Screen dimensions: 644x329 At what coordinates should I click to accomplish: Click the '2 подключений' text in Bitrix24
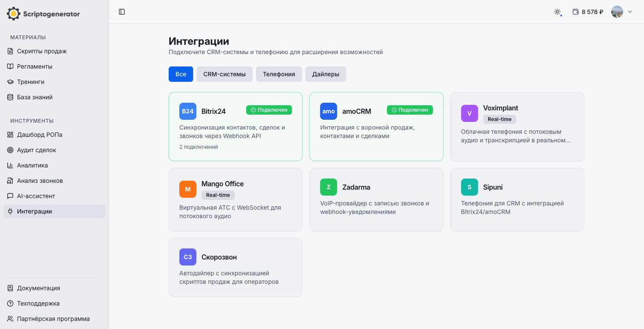click(198, 147)
